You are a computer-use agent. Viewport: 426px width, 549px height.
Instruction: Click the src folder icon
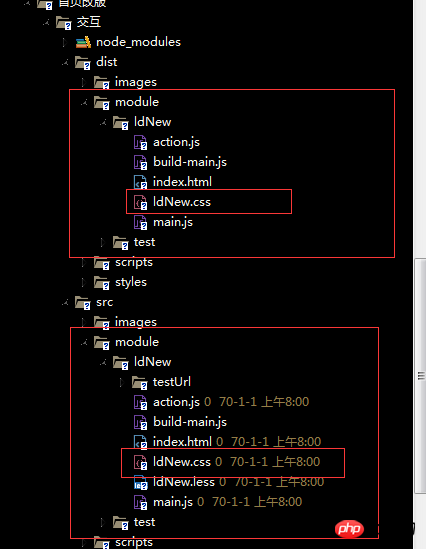click(83, 303)
